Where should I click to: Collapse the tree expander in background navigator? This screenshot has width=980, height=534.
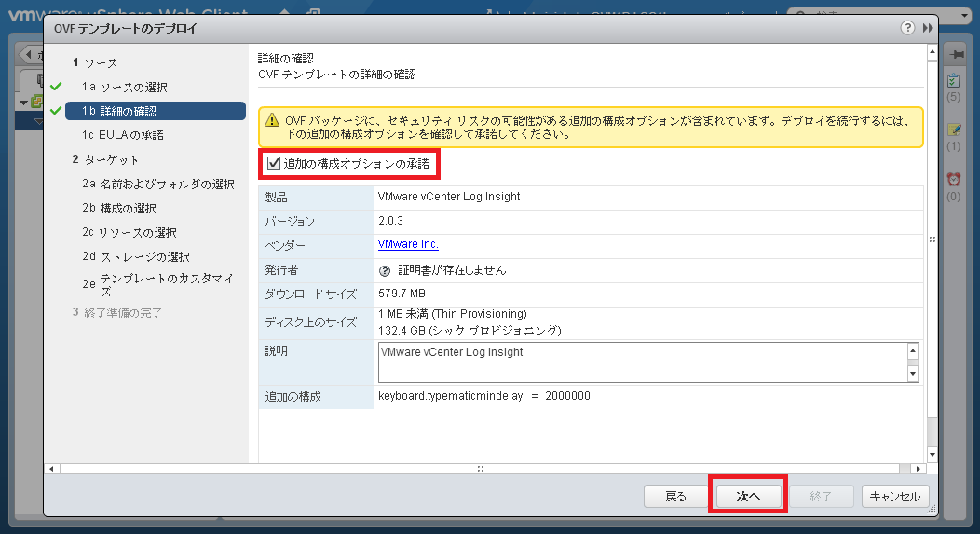pos(23,103)
